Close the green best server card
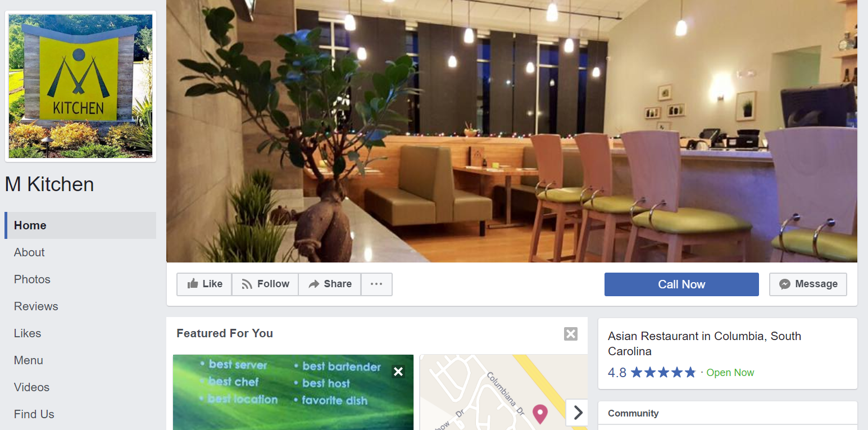 pyautogui.click(x=398, y=372)
